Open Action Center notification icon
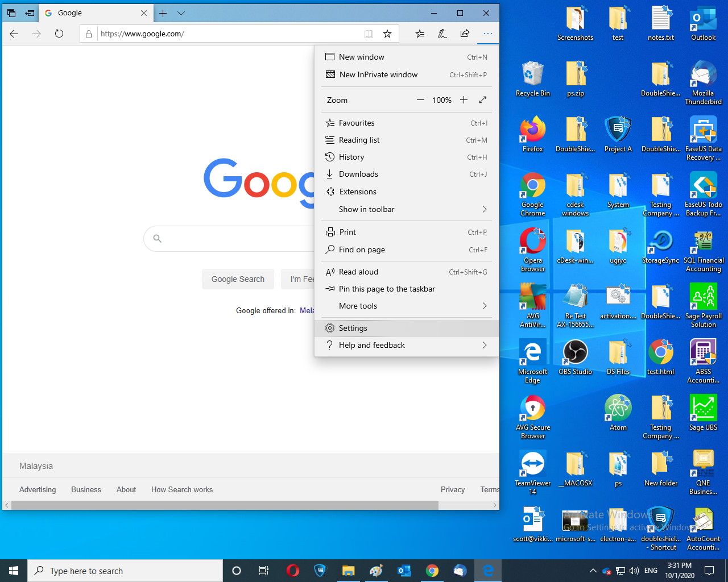Image resolution: width=728 pixels, height=582 pixels. (709, 571)
